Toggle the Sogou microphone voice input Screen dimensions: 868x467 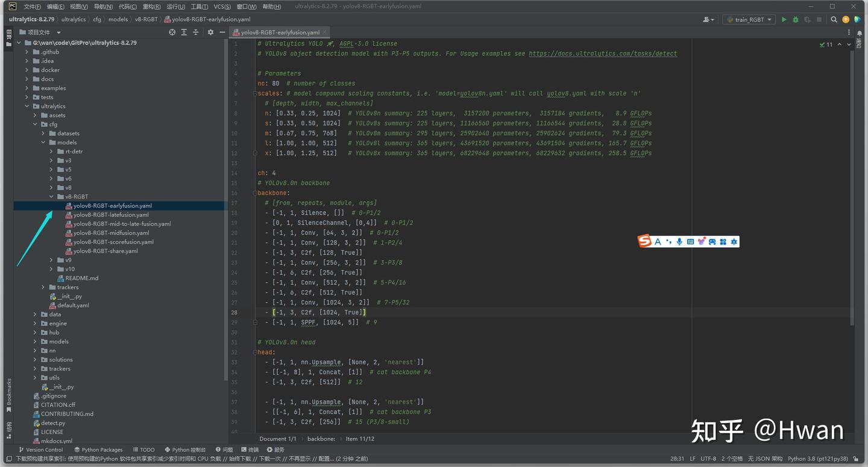(x=679, y=242)
